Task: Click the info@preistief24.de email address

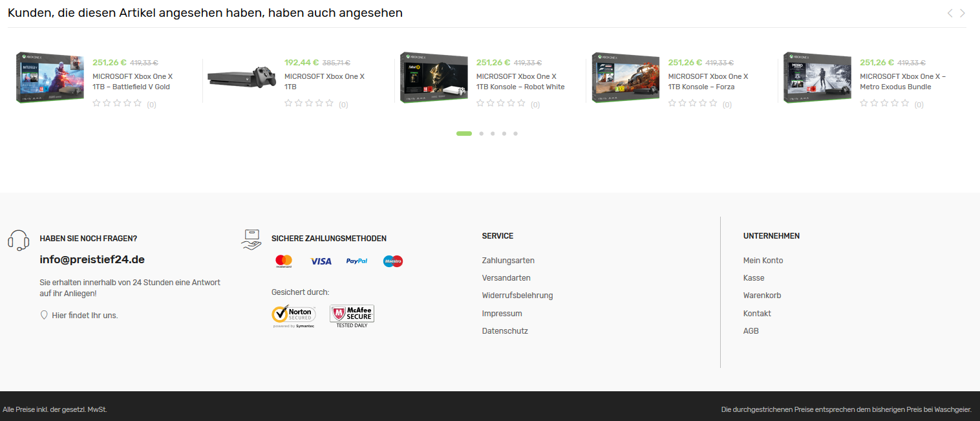Action: coord(92,259)
